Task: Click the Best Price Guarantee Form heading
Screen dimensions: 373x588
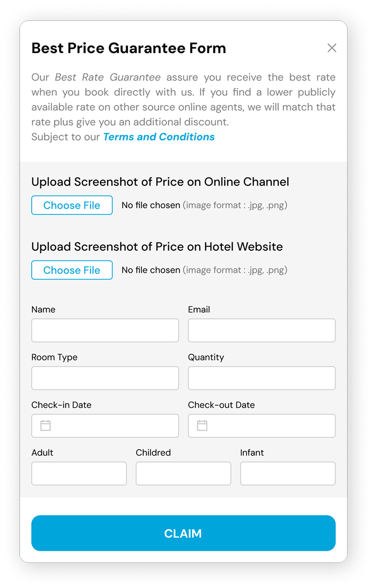Action: click(129, 48)
